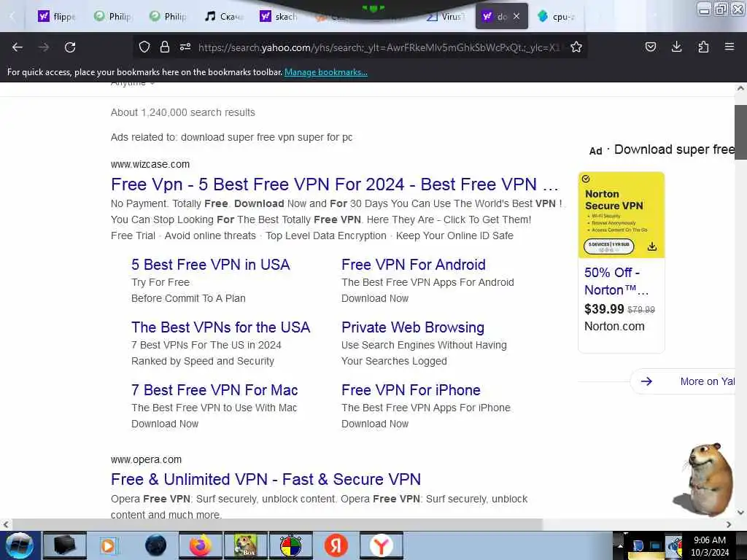Image resolution: width=747 pixels, height=560 pixels.
Task: Open the hamster Box taskbar icon
Action: pos(245,545)
